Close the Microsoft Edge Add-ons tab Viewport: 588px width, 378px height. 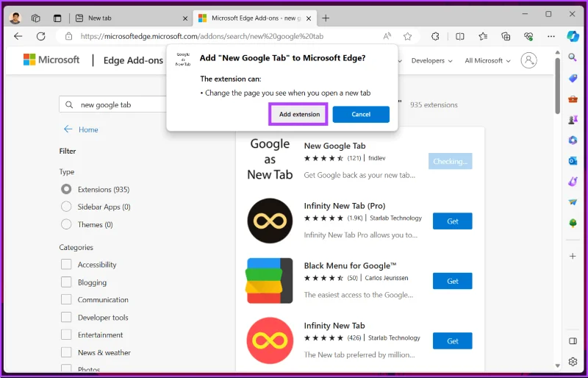[x=308, y=18]
